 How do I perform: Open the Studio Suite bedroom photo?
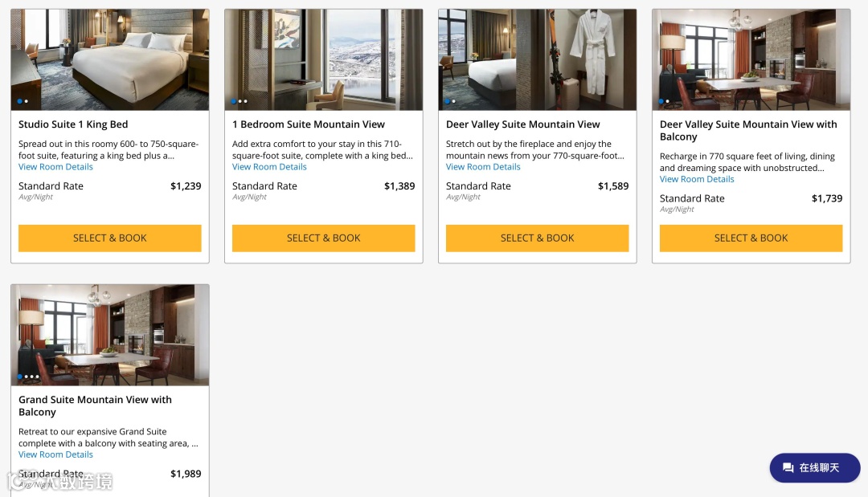(x=109, y=59)
